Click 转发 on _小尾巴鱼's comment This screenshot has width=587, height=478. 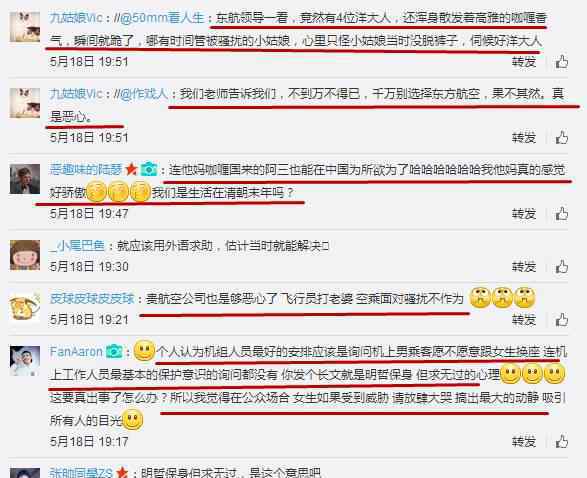(x=524, y=267)
